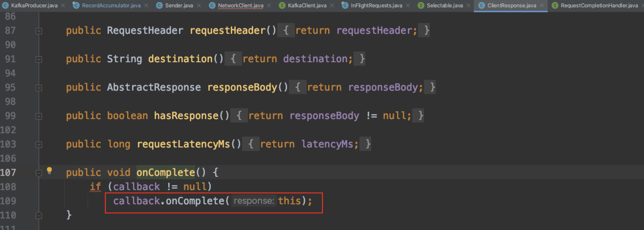Switch to the RecordAccumulator.java tab
The height and width of the screenshot is (230, 644).
111,6
